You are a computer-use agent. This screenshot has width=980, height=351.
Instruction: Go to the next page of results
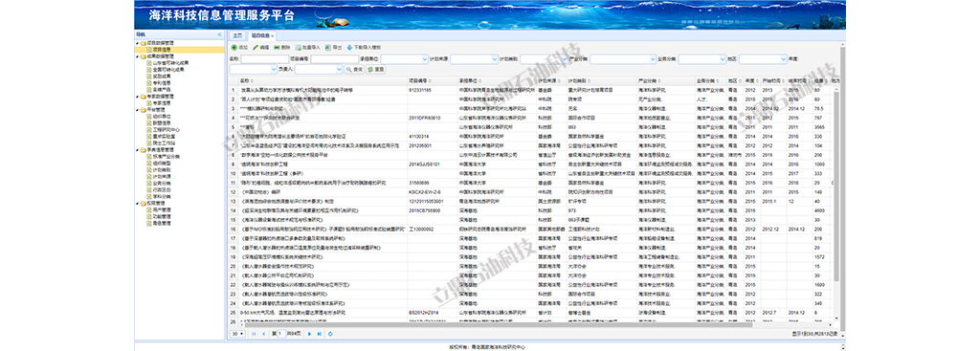(x=309, y=334)
